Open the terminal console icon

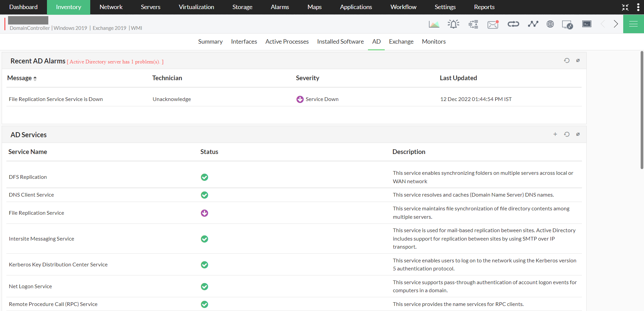coord(587,24)
